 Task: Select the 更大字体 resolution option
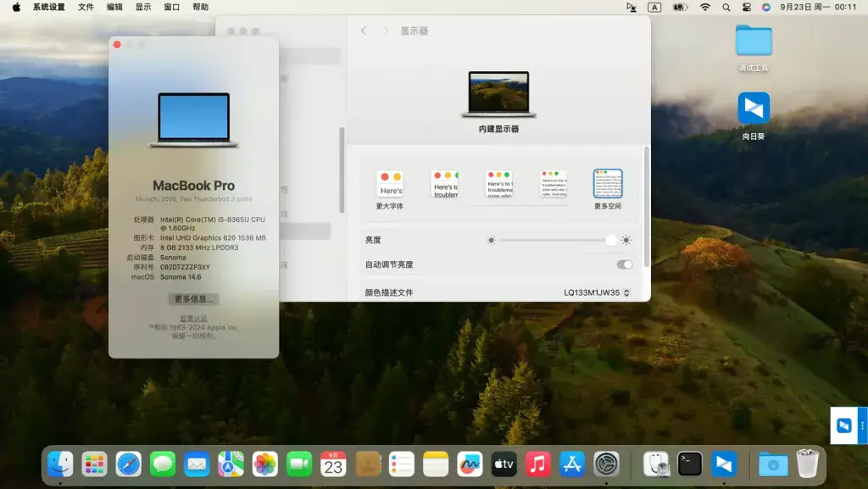click(x=390, y=184)
